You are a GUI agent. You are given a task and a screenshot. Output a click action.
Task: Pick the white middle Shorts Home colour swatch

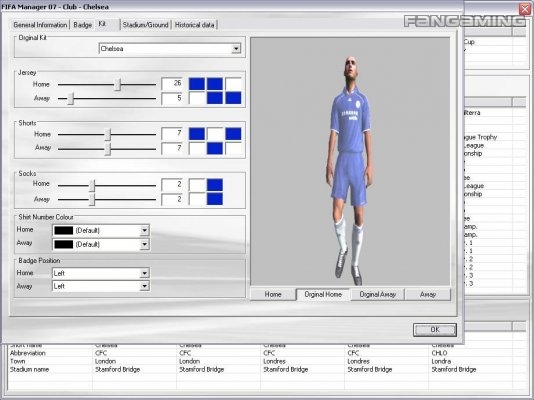(215, 134)
